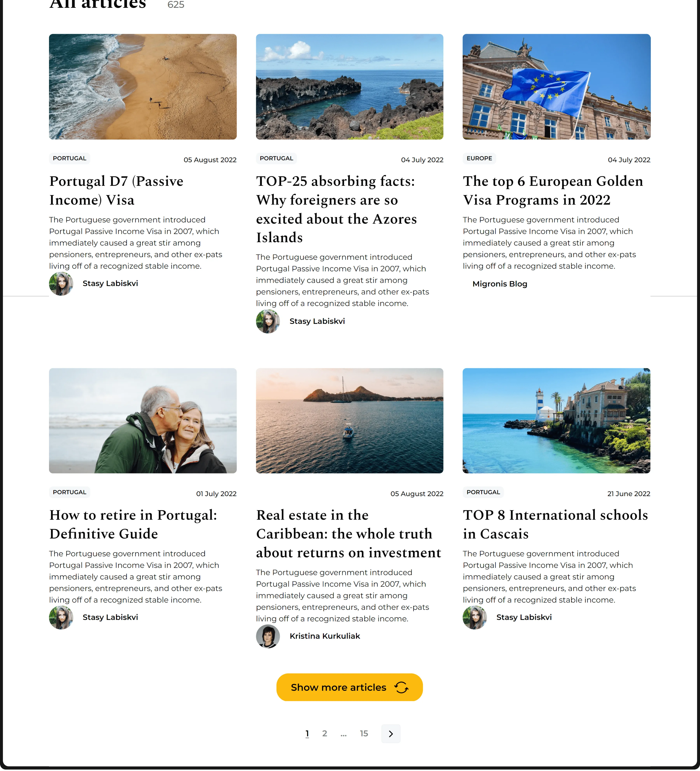
Task: Click the Show more articles button
Action: coord(350,687)
